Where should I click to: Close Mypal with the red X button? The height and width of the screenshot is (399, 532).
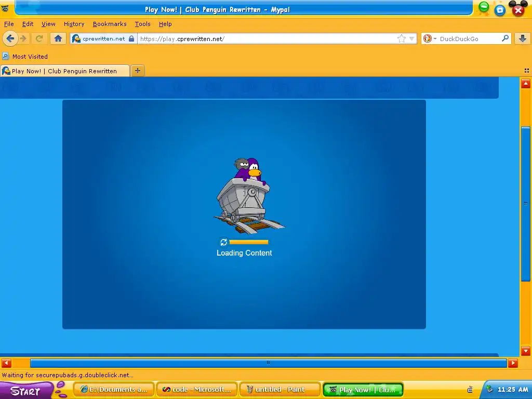pyautogui.click(x=518, y=10)
